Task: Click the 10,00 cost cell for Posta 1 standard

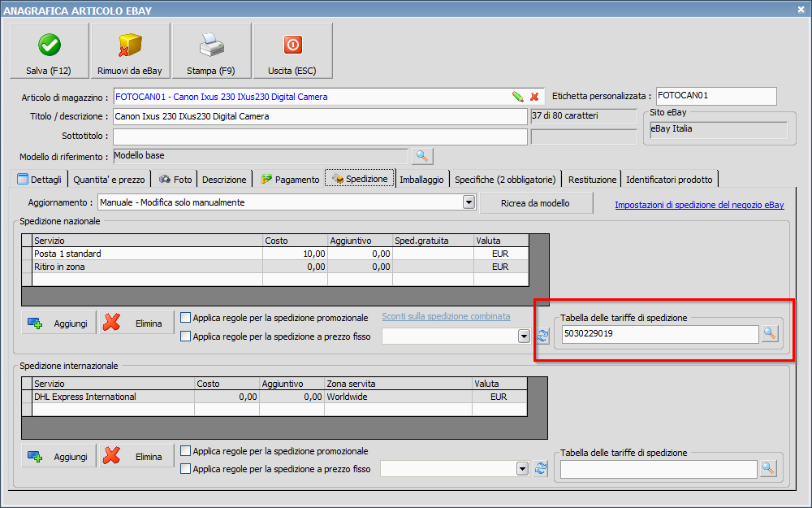Action: pyautogui.click(x=296, y=254)
